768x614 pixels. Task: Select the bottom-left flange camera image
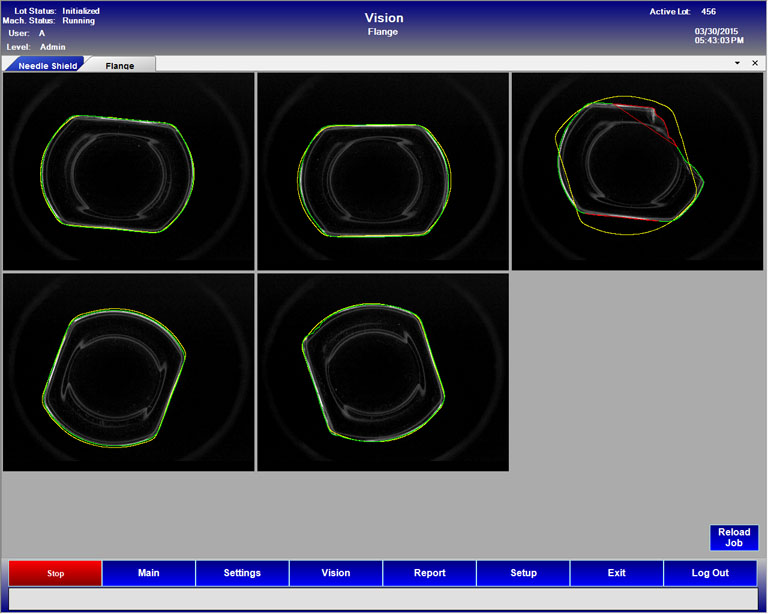click(x=128, y=372)
